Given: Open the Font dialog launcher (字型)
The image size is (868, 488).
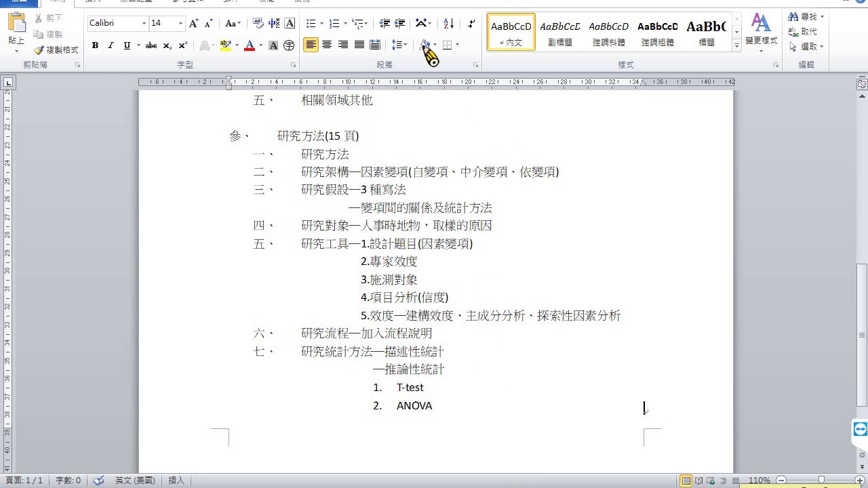Looking at the screenshot, I should 293,65.
